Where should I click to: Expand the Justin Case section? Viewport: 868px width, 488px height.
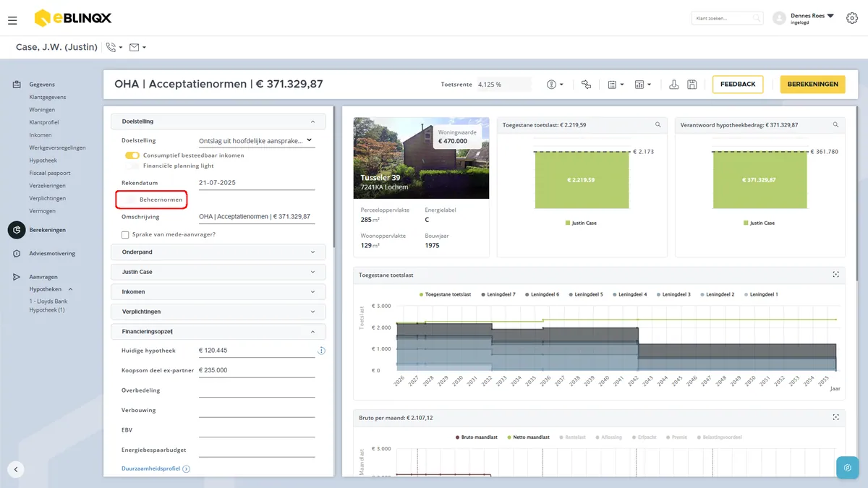tap(218, 272)
